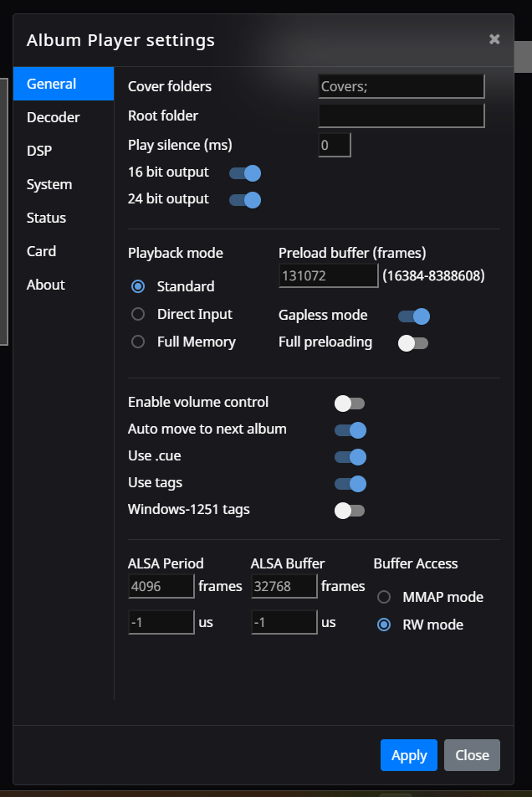Click the Apply button
Screen dimensions: 532x797
[409, 755]
